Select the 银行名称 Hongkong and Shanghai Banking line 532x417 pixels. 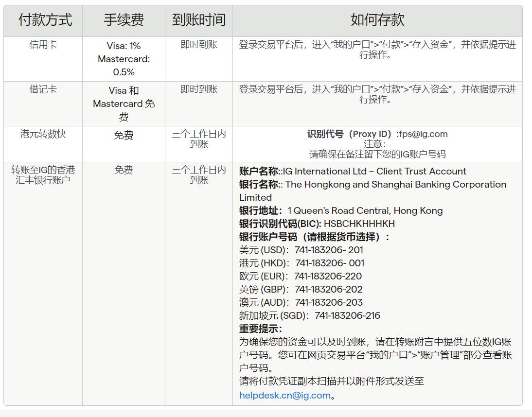click(x=373, y=191)
